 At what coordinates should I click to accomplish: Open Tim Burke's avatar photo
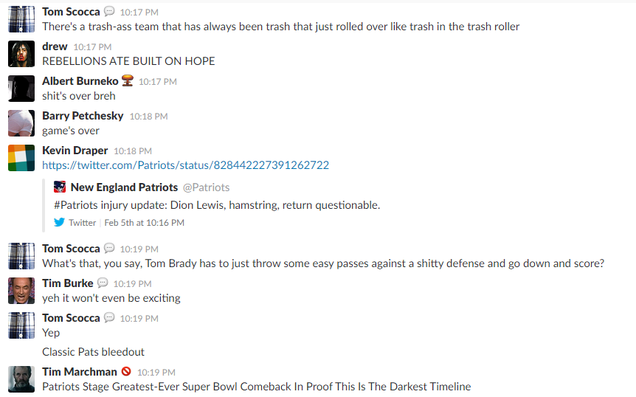click(x=21, y=291)
